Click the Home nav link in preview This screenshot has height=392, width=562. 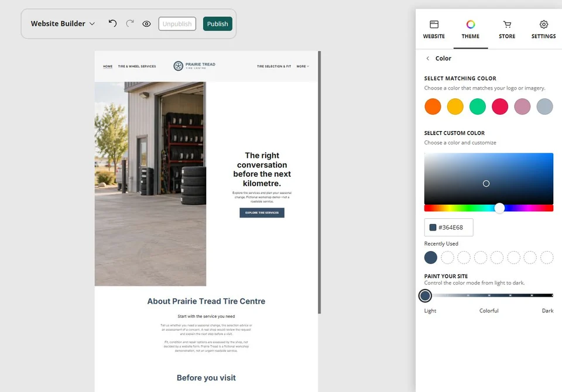(x=108, y=66)
